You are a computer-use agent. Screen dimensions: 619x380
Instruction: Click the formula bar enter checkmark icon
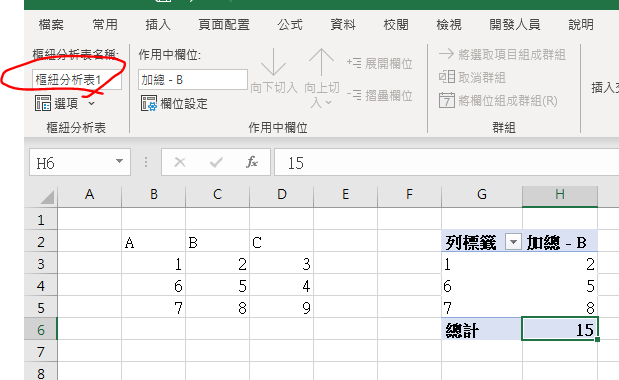coord(216,162)
